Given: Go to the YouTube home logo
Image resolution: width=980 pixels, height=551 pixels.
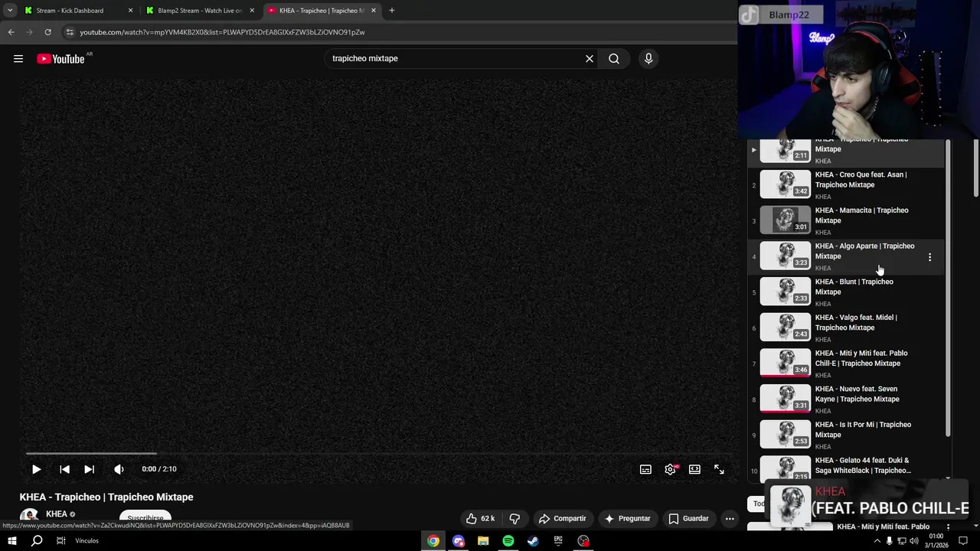Looking at the screenshot, I should click(x=60, y=59).
